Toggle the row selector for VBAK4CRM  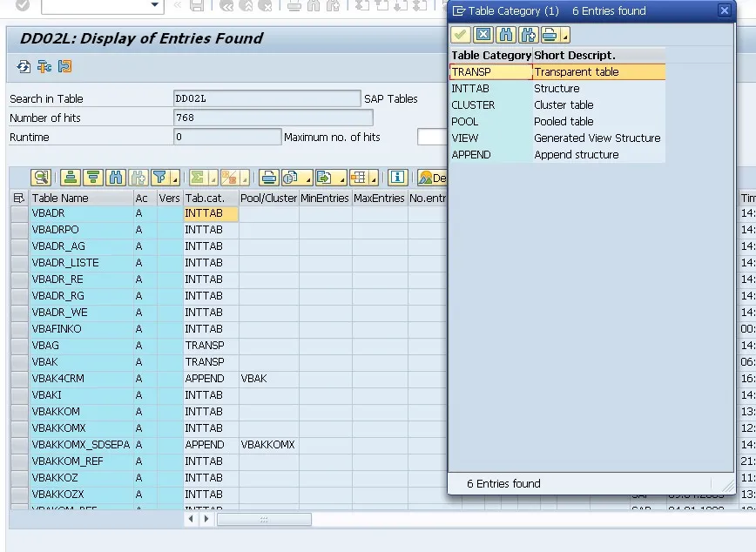(x=19, y=379)
